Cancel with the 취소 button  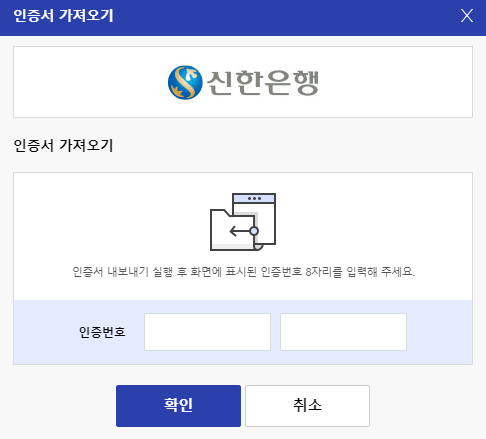[x=307, y=406]
